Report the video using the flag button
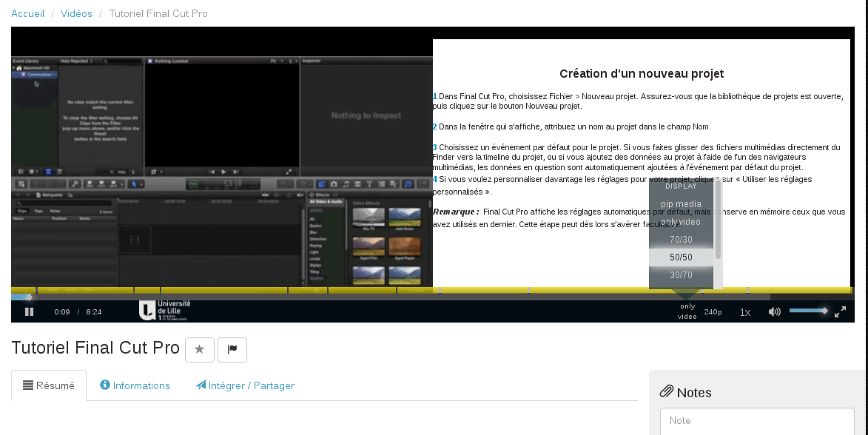This screenshot has width=868, height=435. pyautogui.click(x=232, y=350)
